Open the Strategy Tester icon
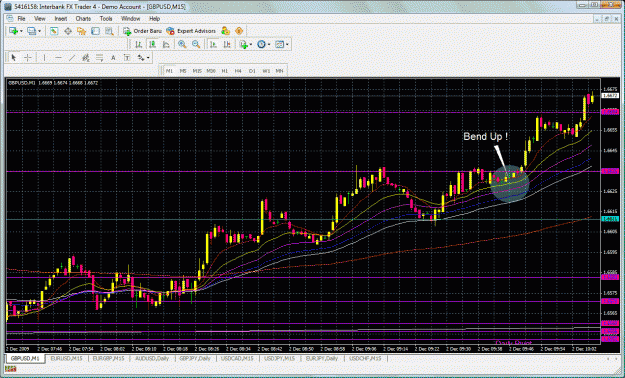The height and width of the screenshot is (378, 625). [x=109, y=31]
